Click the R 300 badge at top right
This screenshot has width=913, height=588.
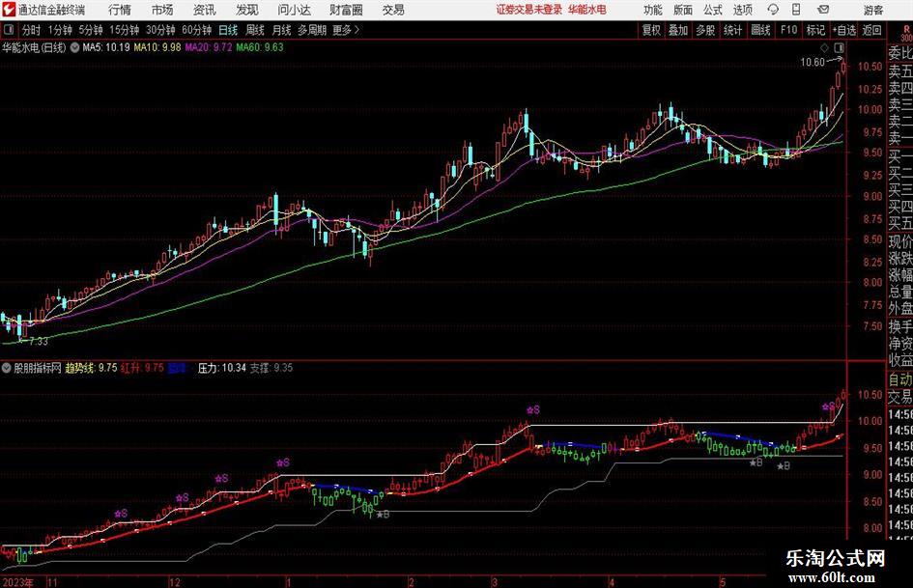coord(906,33)
